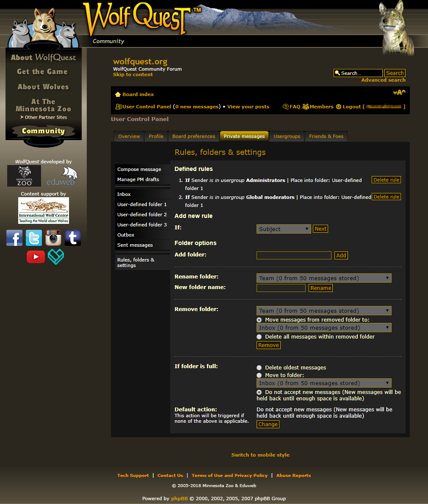Click the Minnesota Zoo logo
428x504 pixels.
pos(24,176)
